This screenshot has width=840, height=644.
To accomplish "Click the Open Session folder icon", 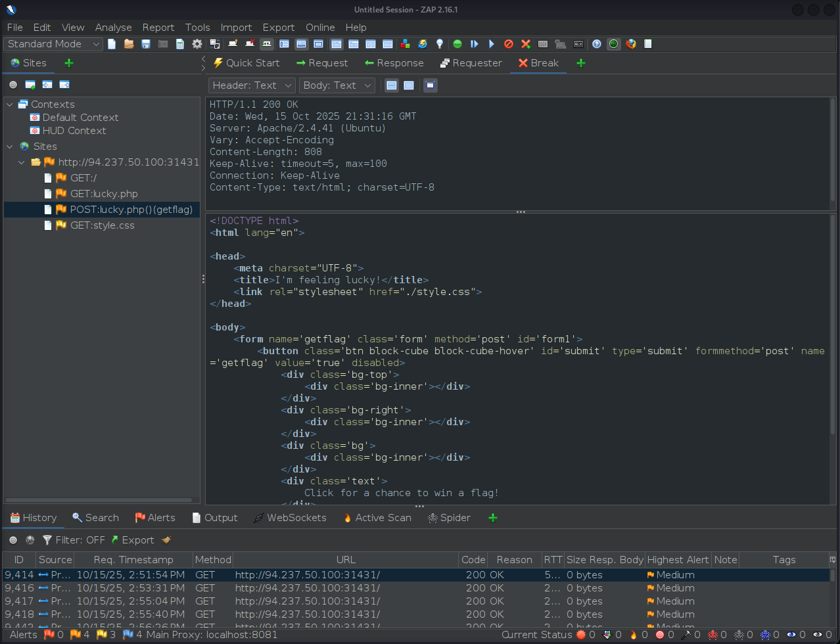I will click(129, 44).
